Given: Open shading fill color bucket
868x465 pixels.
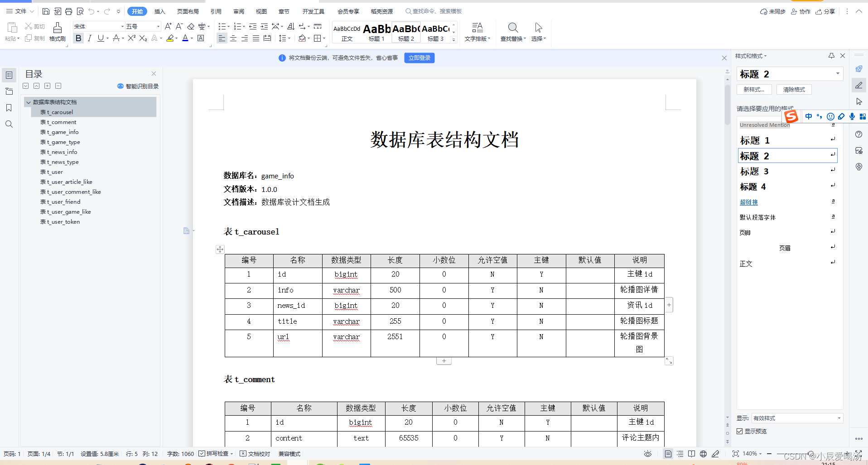Looking at the screenshot, I should [x=302, y=38].
